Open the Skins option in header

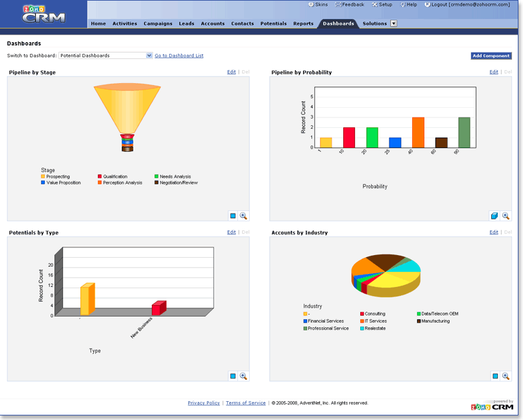318,5
